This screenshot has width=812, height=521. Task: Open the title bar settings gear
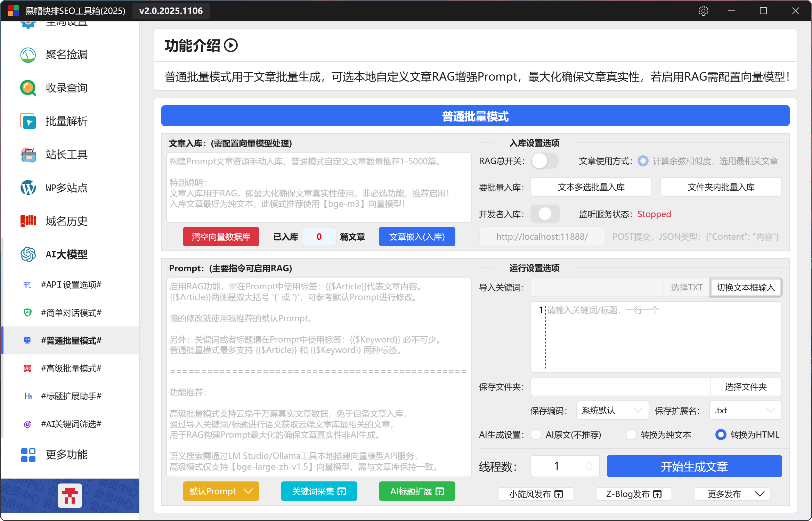[703, 11]
